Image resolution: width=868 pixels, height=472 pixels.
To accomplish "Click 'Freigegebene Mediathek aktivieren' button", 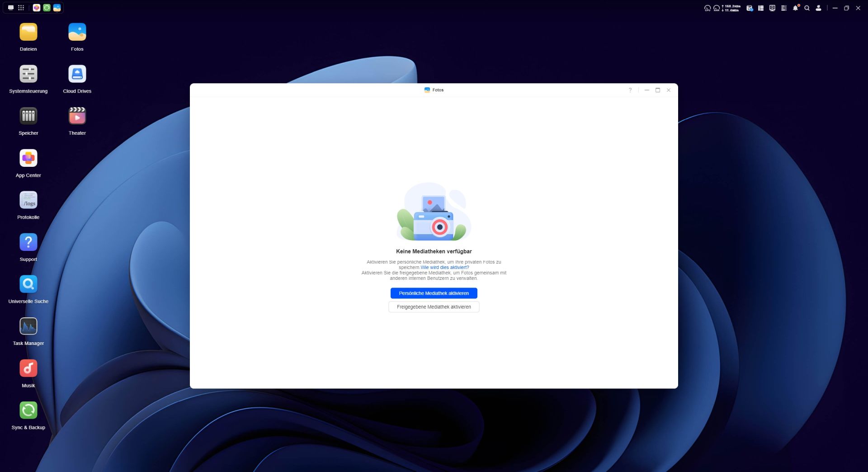I will tap(434, 307).
